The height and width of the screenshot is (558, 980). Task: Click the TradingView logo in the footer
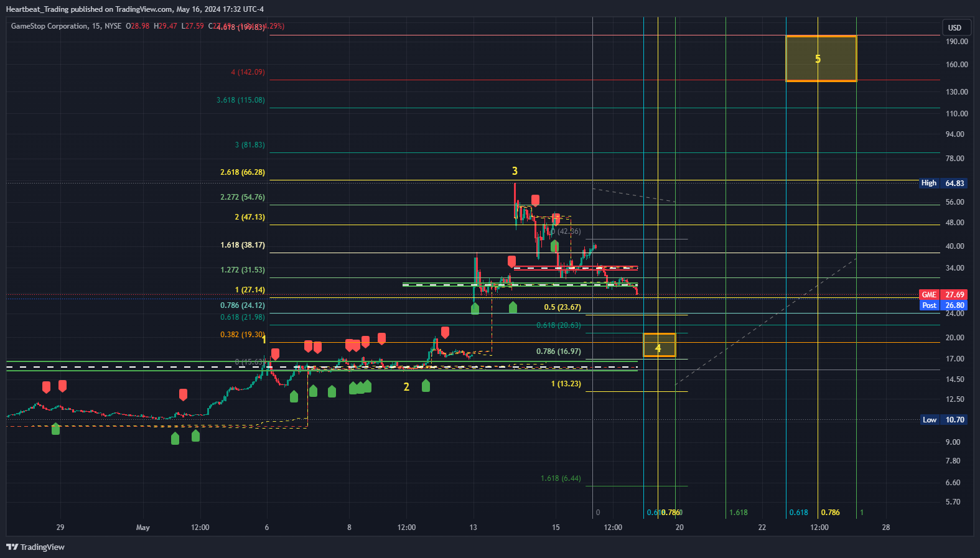click(x=35, y=547)
